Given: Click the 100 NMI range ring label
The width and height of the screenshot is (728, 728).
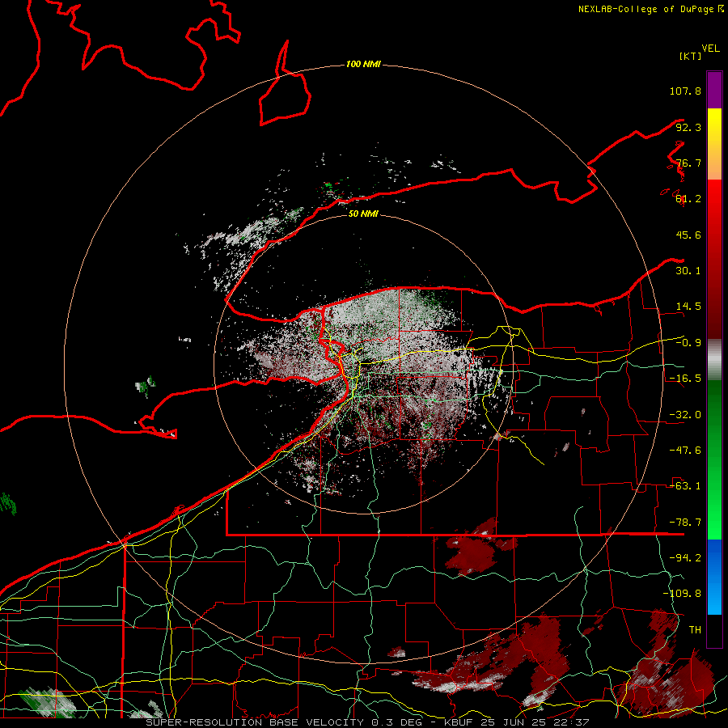Looking at the screenshot, I should coord(363,64).
